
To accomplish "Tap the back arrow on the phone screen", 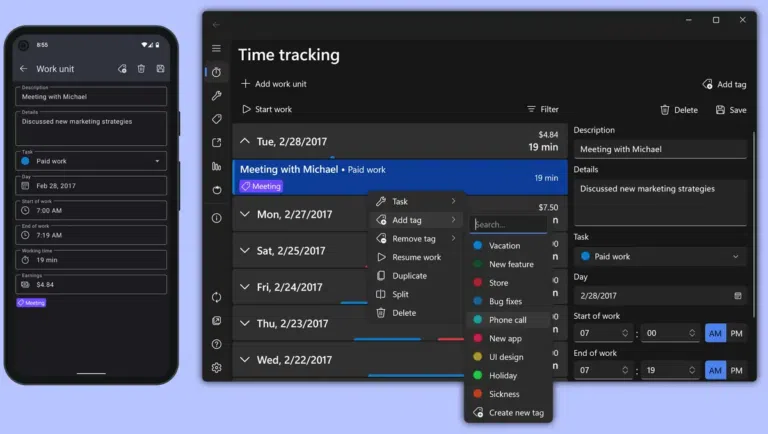I will 23,69.
